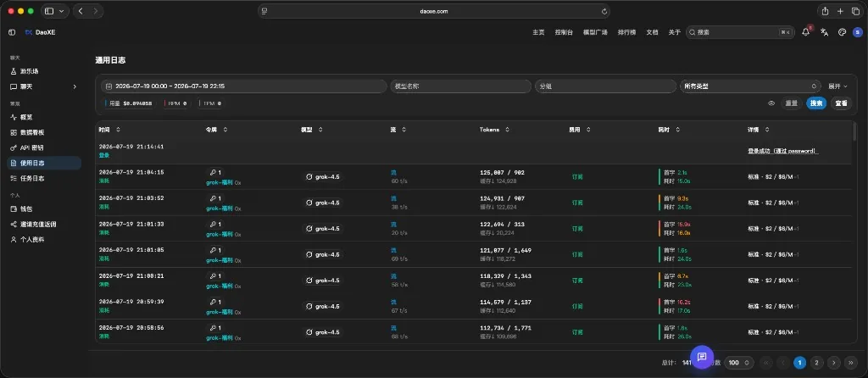This screenshot has height=378, width=868.
Task: Click the TPM 0 stat chip
Action: click(211, 103)
